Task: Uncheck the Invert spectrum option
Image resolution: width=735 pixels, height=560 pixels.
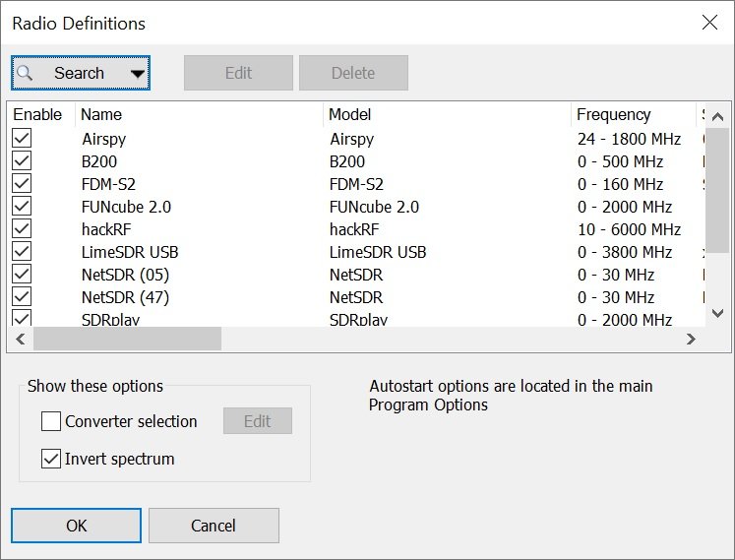Action: (50, 459)
